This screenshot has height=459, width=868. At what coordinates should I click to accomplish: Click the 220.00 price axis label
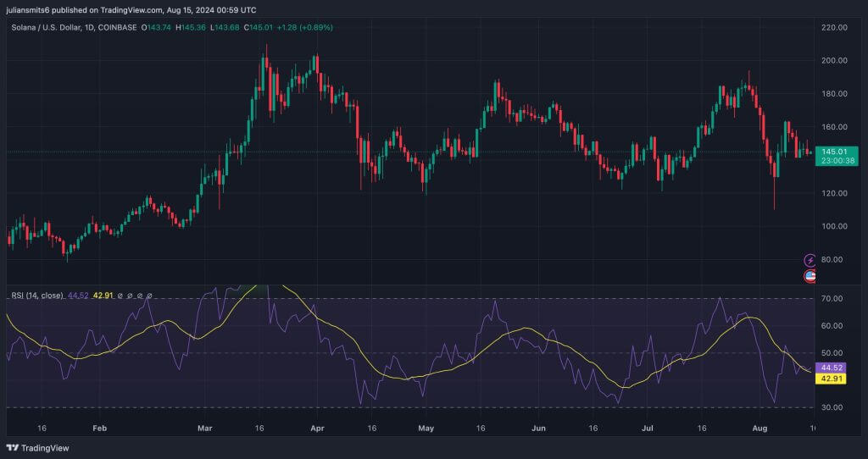coord(834,28)
